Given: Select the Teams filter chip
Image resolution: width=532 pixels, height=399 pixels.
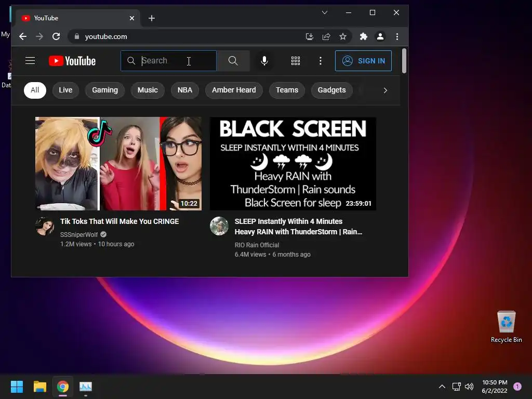Looking at the screenshot, I should (287, 90).
